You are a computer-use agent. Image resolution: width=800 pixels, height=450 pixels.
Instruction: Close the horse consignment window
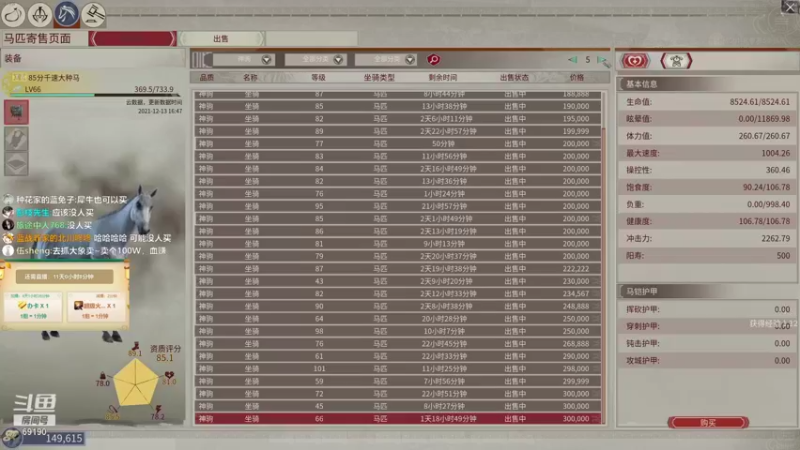(x=790, y=7)
